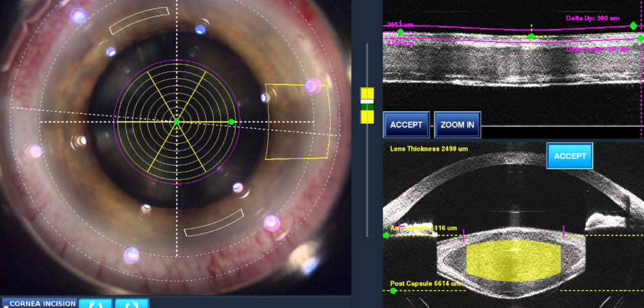The image size is (644, 308).
Task: Click the ZOOM IN button
Action: tap(457, 125)
